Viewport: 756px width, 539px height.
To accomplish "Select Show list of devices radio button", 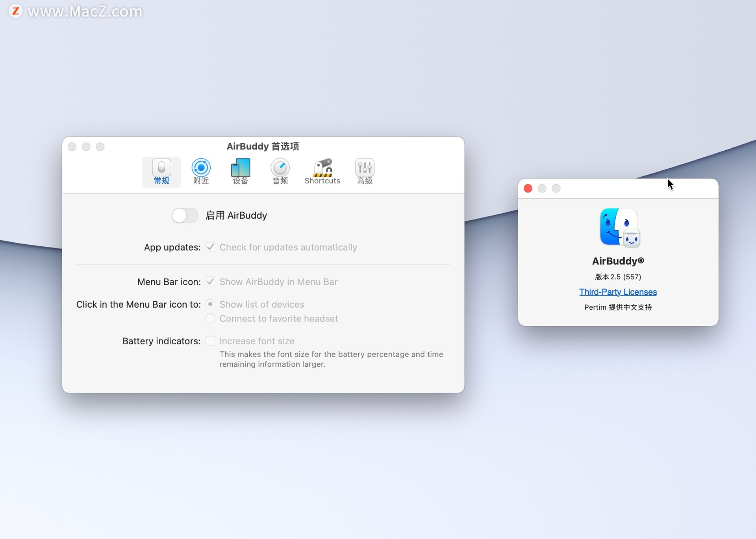I will click(210, 304).
